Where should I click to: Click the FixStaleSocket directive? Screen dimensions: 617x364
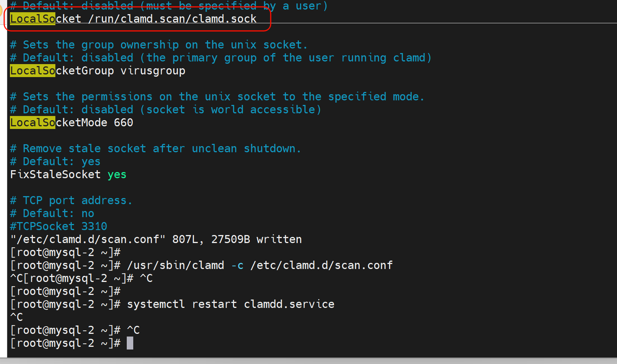55,174
